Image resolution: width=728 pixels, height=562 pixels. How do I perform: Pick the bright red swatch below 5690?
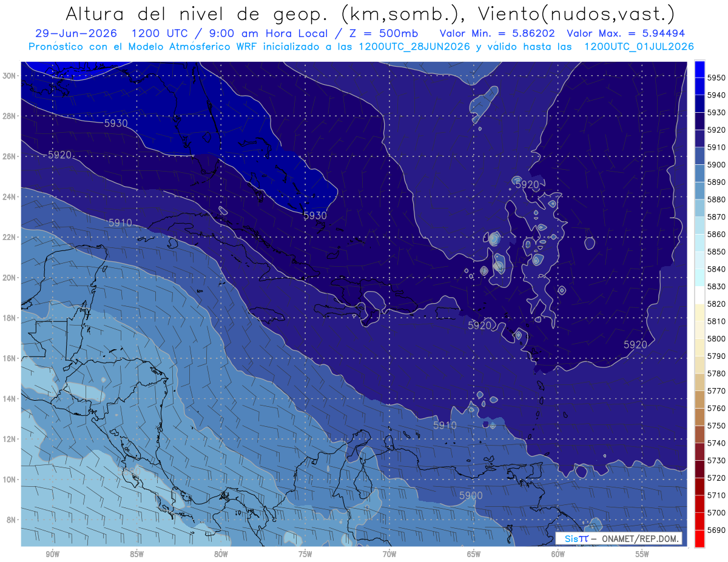click(x=699, y=538)
